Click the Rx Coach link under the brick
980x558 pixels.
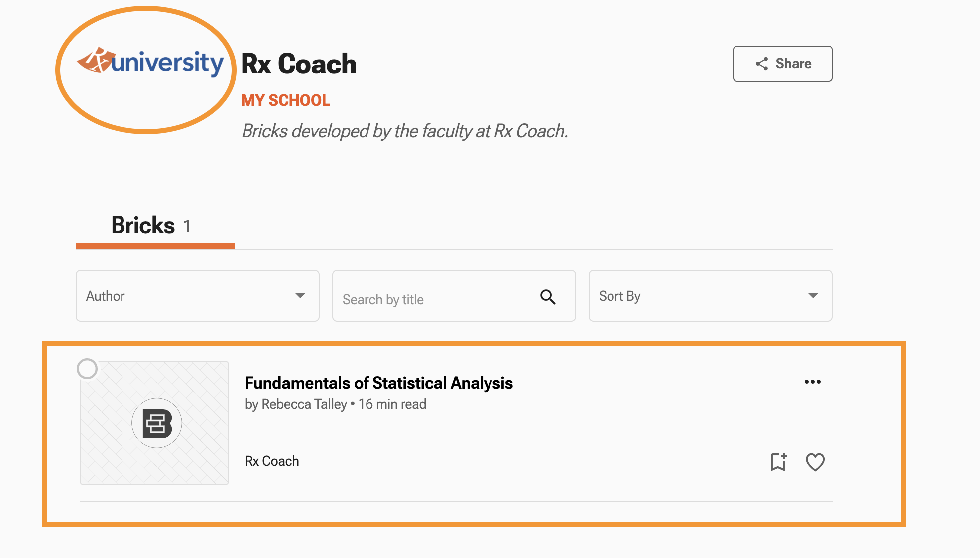coord(272,461)
